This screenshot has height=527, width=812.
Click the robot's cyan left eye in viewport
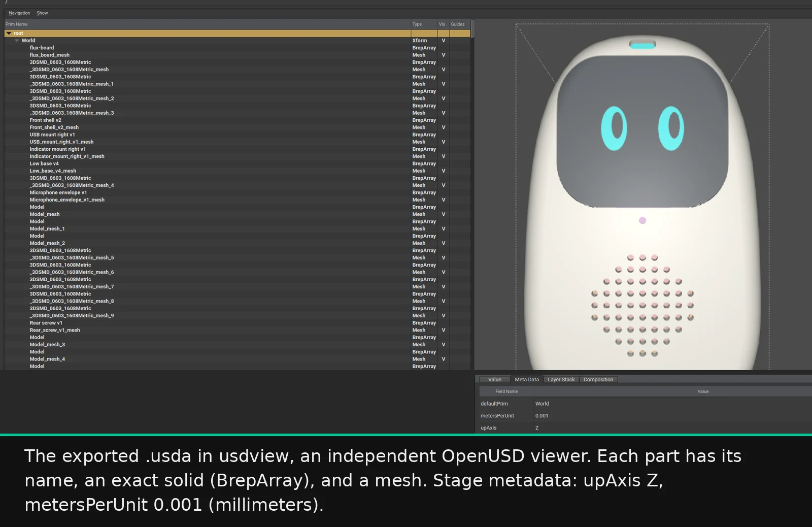click(x=614, y=128)
